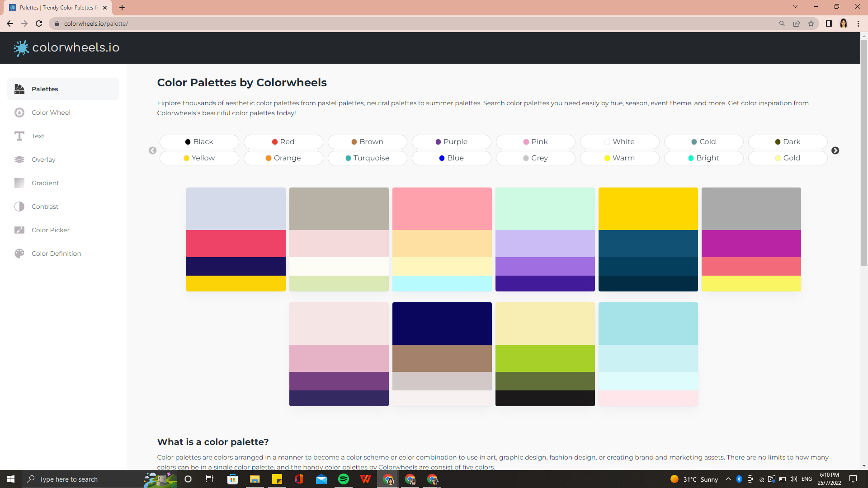Filter palettes by the Purple tag
The image size is (868, 488).
click(x=451, y=142)
